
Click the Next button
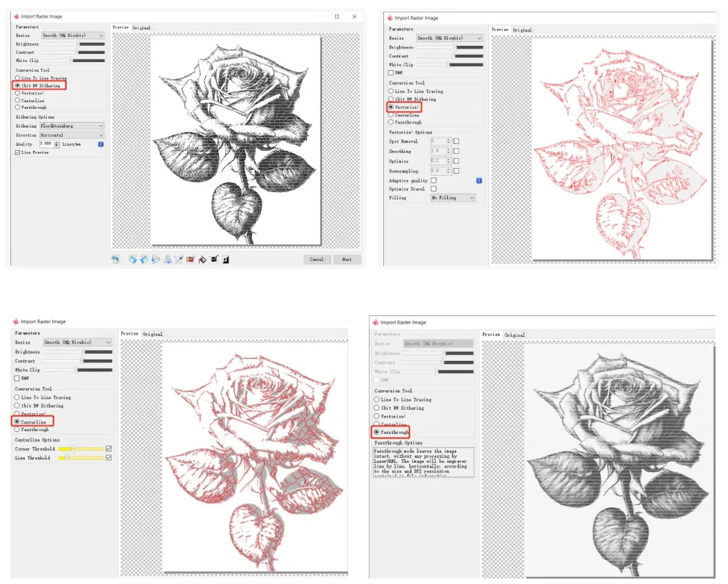[x=347, y=259]
